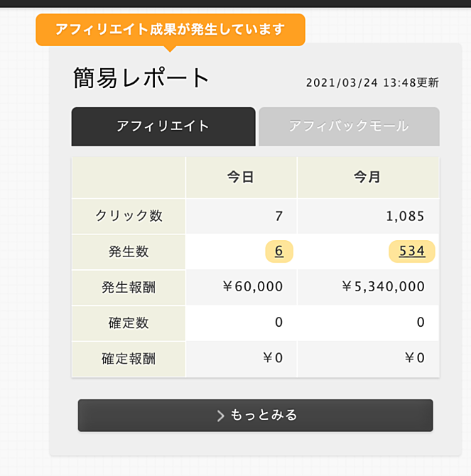Screen dimensions: 471x476
Task: Select the 今月 column header
Action: [368, 178]
